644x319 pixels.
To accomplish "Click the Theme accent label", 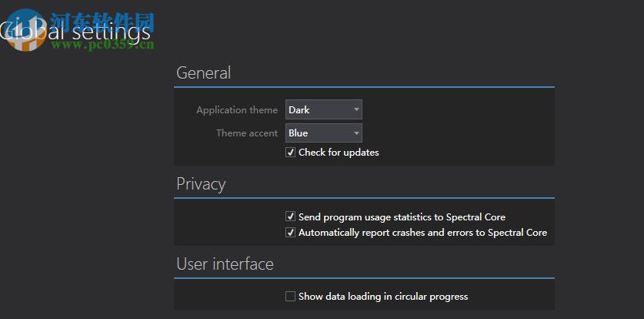I will [x=247, y=133].
